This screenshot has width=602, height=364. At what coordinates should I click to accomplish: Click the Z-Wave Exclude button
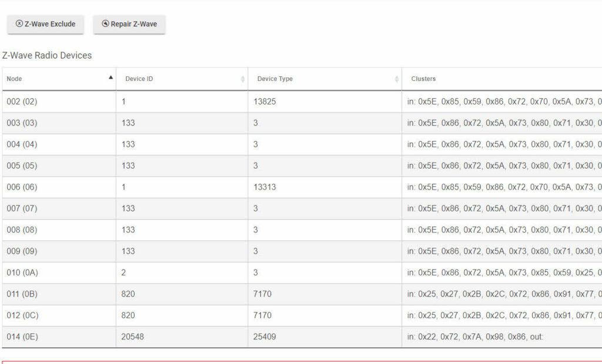(x=45, y=24)
